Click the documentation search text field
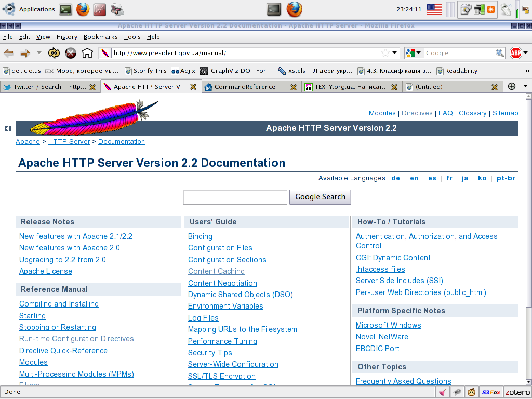532x399 pixels. pos(235,197)
